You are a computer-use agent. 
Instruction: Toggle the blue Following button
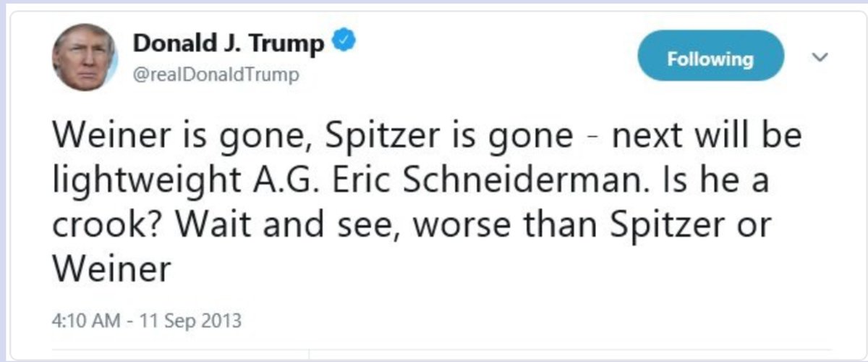(x=710, y=59)
